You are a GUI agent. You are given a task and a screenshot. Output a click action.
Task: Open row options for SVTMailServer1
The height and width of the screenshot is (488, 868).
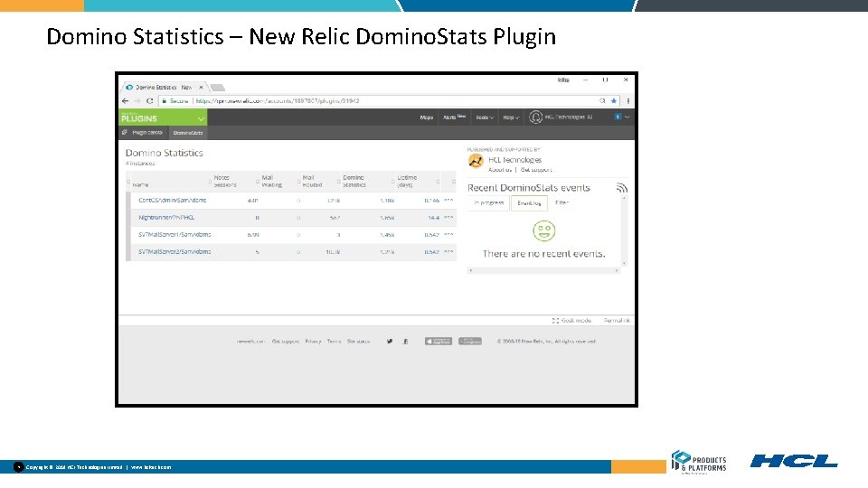(448, 235)
